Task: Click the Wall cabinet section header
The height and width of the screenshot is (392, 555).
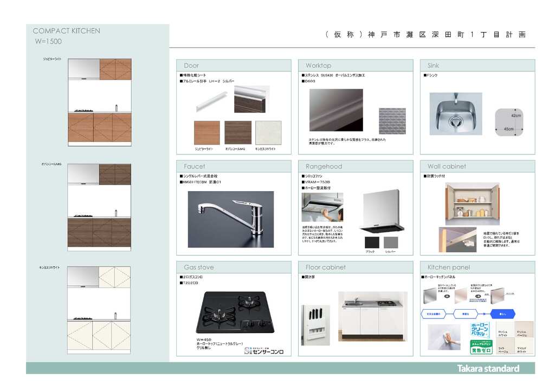Action: pyautogui.click(x=447, y=166)
